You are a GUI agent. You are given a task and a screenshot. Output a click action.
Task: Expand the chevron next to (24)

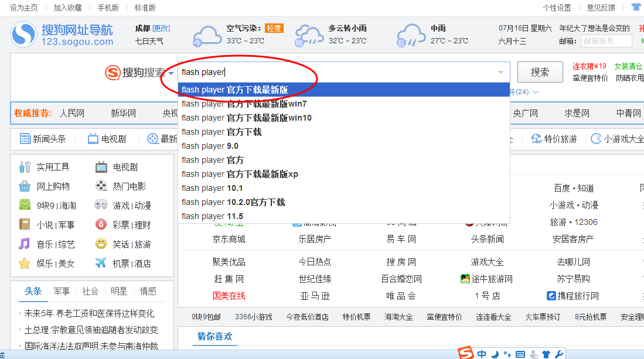(536, 92)
